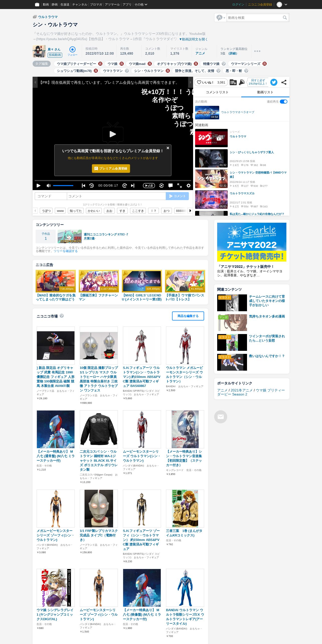
Task: Open the share options icon
Action: 284,82
